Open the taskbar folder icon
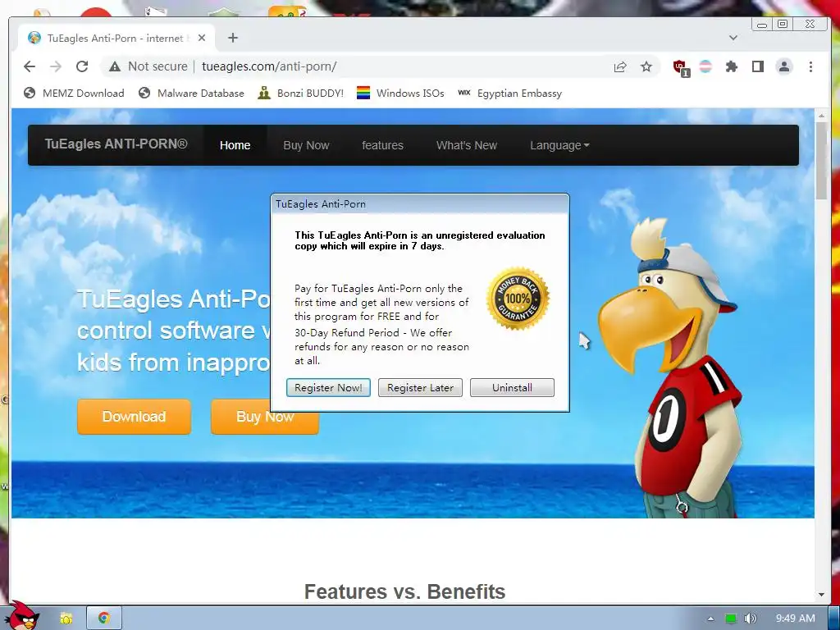840x630 pixels. [66, 619]
